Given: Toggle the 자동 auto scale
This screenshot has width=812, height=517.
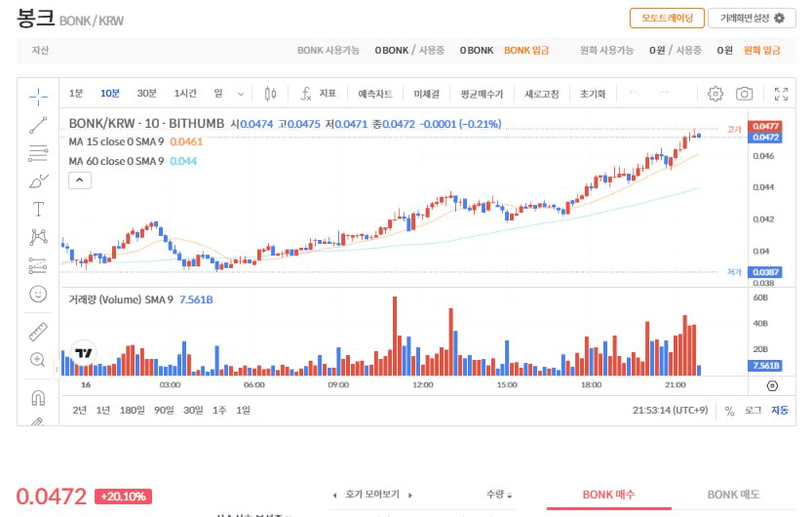Looking at the screenshot, I should [x=780, y=411].
